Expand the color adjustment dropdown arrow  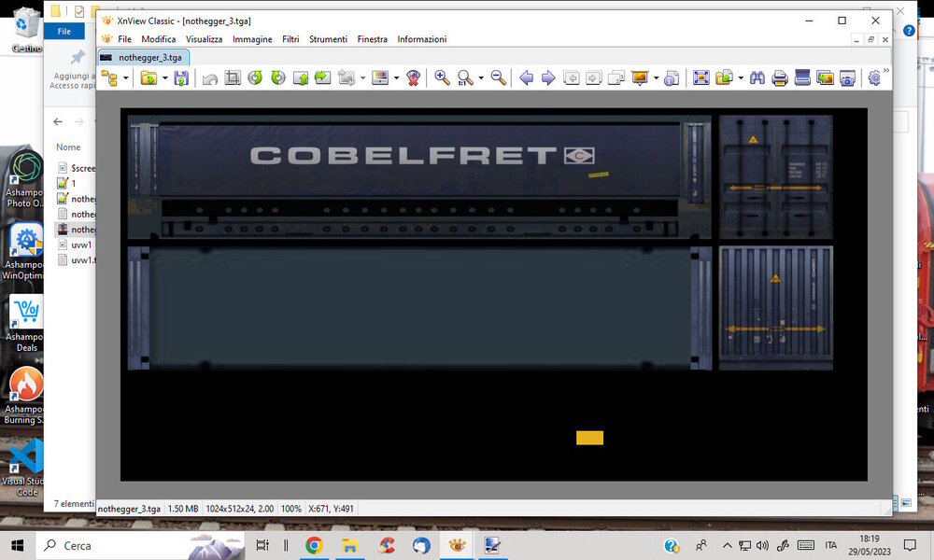point(396,78)
